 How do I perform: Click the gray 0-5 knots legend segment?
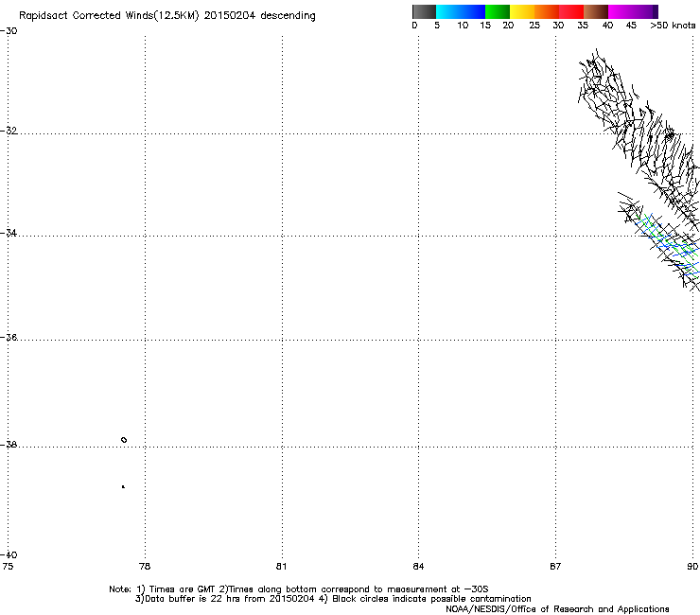coord(424,11)
